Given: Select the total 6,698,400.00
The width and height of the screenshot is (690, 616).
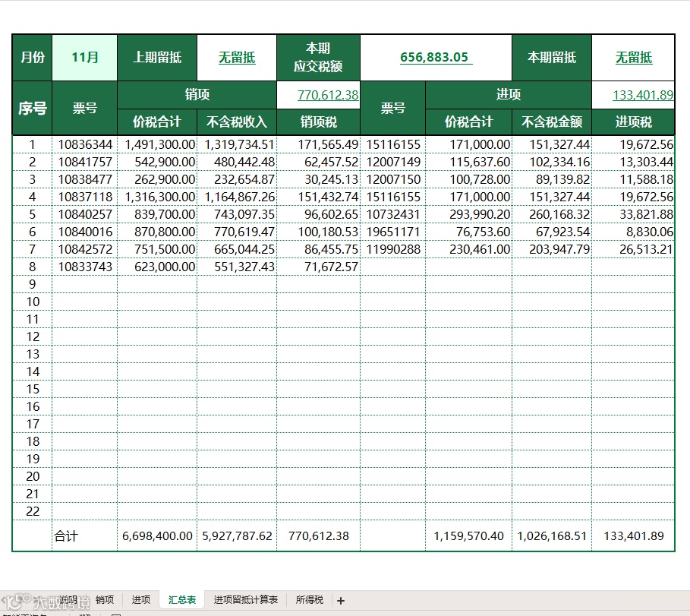Looking at the screenshot, I should tap(157, 535).
